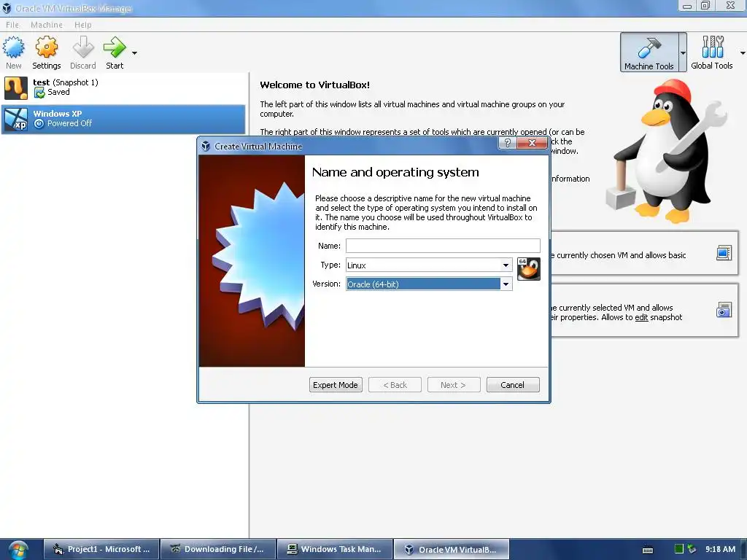The width and height of the screenshot is (747, 560).
Task: Click the 9:18 AM clock
Action: point(720,549)
